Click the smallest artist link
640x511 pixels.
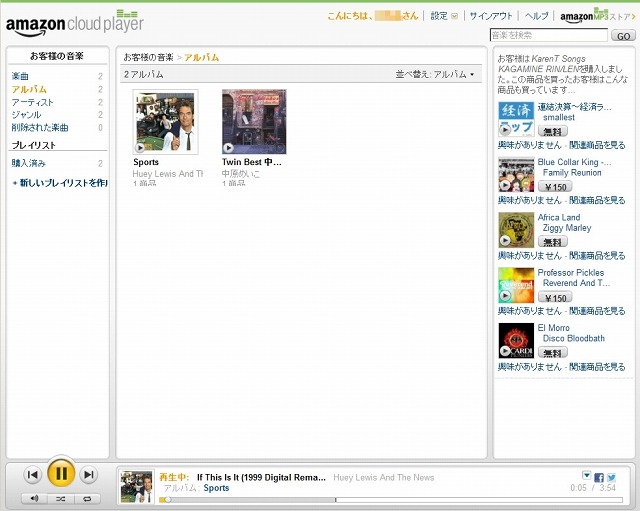(559, 118)
